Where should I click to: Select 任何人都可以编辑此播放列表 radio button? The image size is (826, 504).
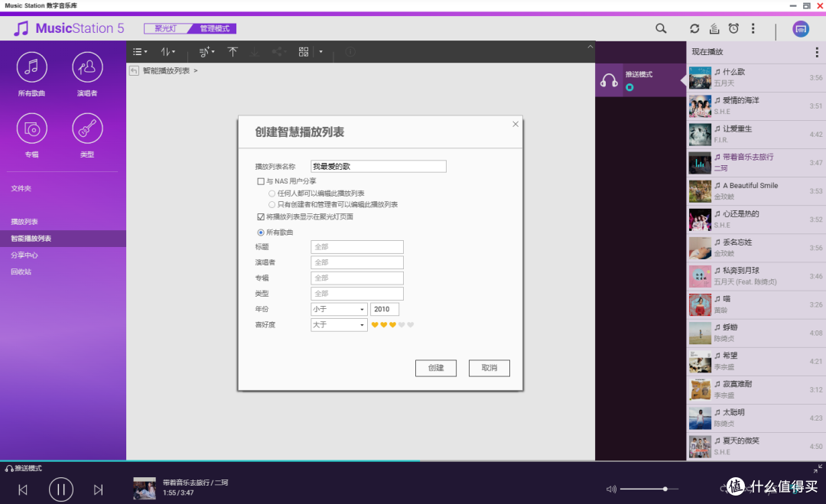pos(272,193)
